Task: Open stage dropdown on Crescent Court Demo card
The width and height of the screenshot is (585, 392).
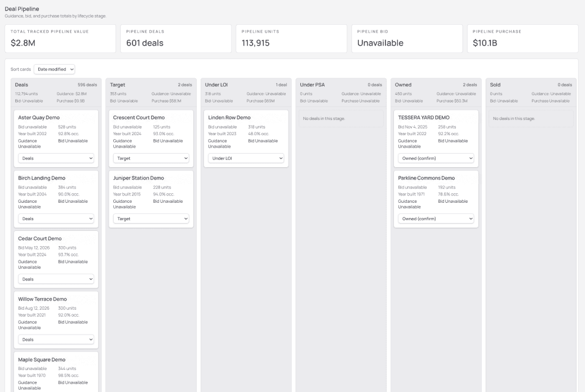Action: (x=151, y=158)
